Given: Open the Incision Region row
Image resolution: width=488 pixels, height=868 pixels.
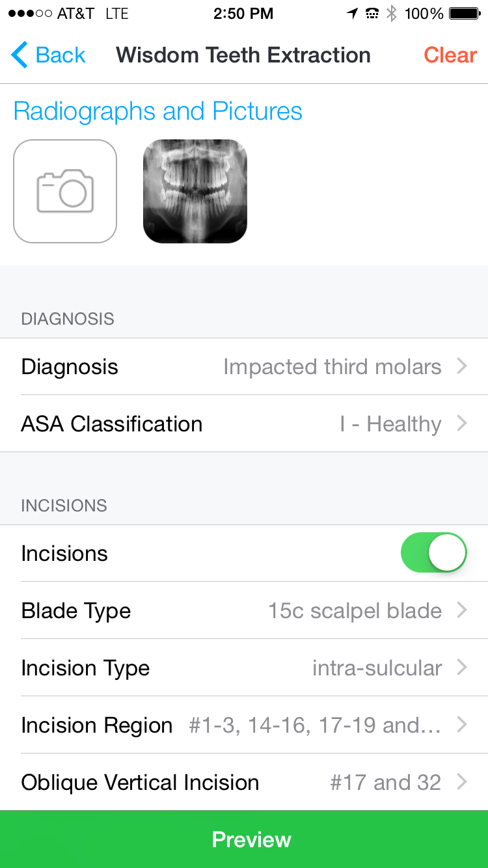Looking at the screenshot, I should click(x=244, y=725).
